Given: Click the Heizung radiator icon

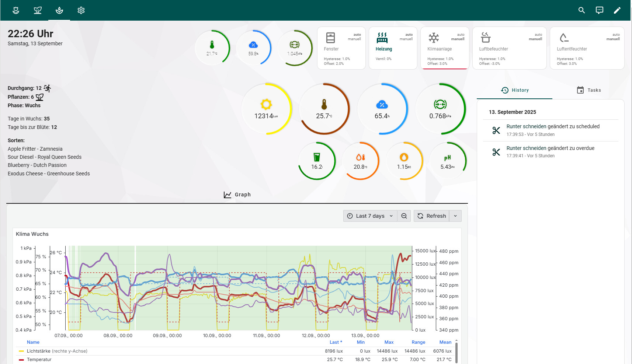Looking at the screenshot, I should (x=382, y=38).
